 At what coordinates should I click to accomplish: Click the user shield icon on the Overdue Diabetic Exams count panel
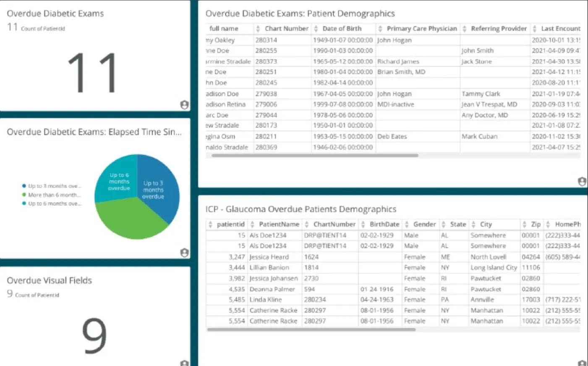tap(184, 105)
